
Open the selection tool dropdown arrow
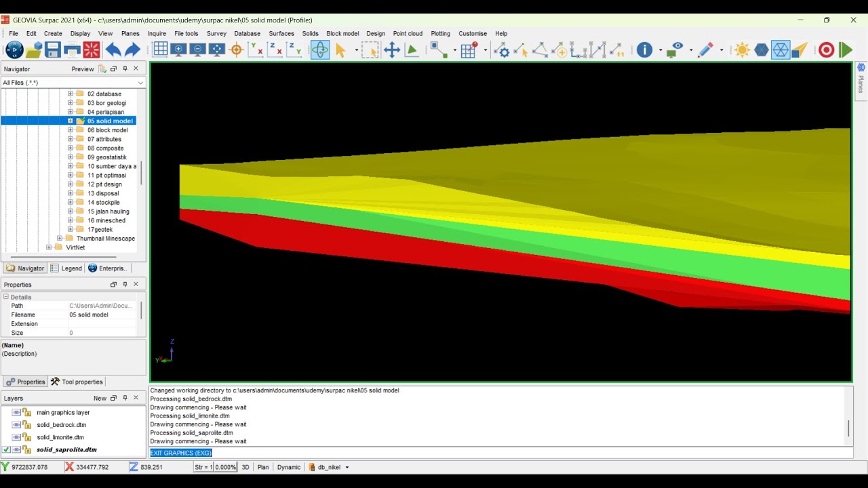(357, 50)
